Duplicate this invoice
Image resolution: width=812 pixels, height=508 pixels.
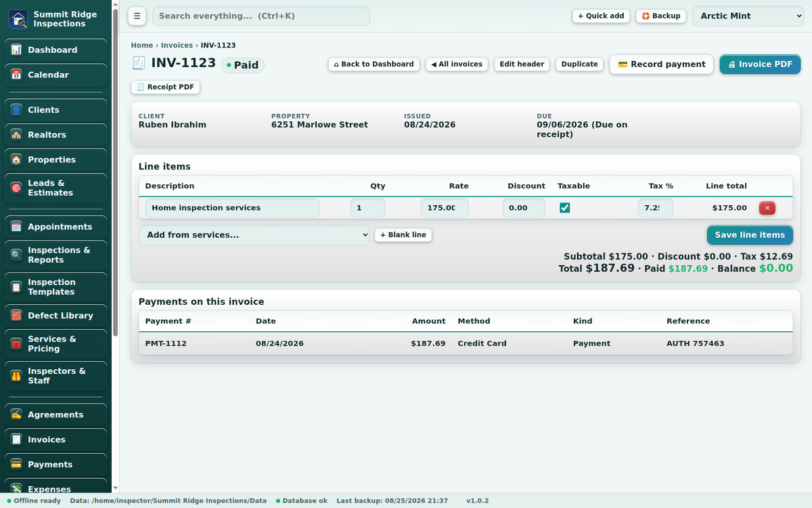[579, 64]
